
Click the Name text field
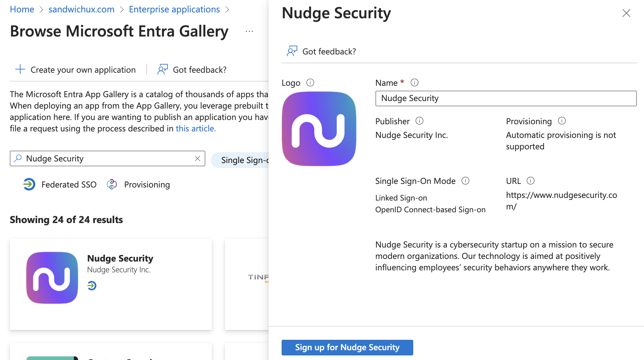(x=506, y=98)
